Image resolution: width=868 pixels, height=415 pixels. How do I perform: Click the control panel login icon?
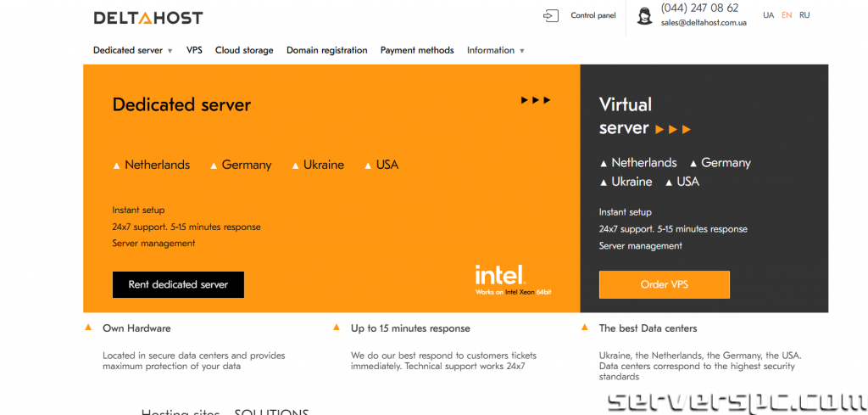click(x=551, y=15)
